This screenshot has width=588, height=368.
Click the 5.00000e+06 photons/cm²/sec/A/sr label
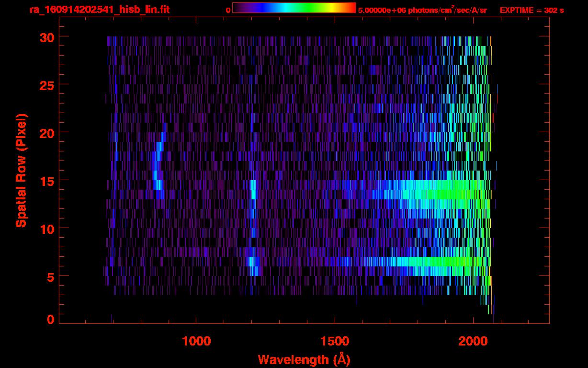pyautogui.click(x=422, y=10)
